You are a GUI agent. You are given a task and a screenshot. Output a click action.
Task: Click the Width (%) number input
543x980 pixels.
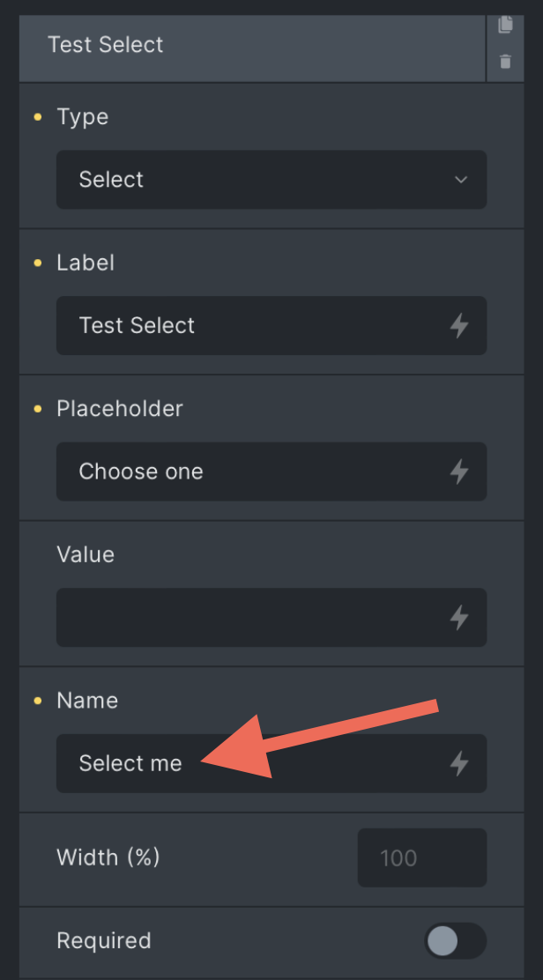[x=421, y=857]
